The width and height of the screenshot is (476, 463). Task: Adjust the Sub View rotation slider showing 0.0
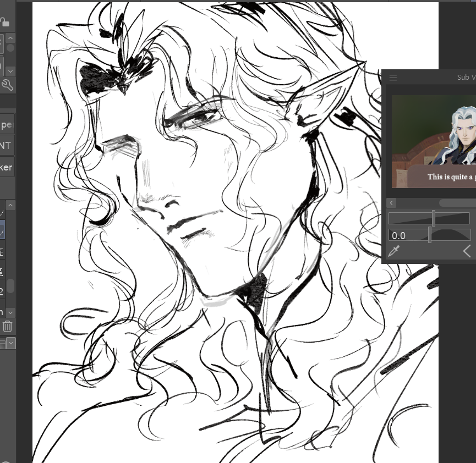[429, 235]
